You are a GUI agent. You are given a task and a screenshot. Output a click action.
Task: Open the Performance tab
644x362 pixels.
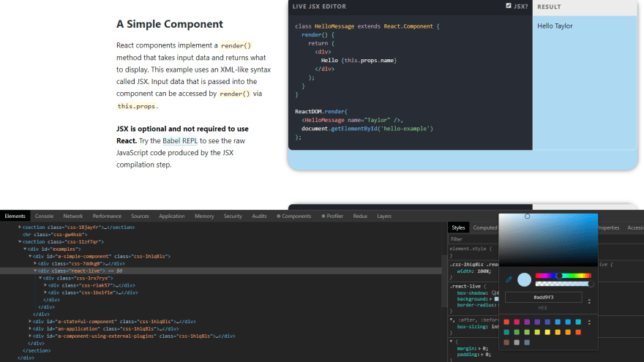[107, 216]
